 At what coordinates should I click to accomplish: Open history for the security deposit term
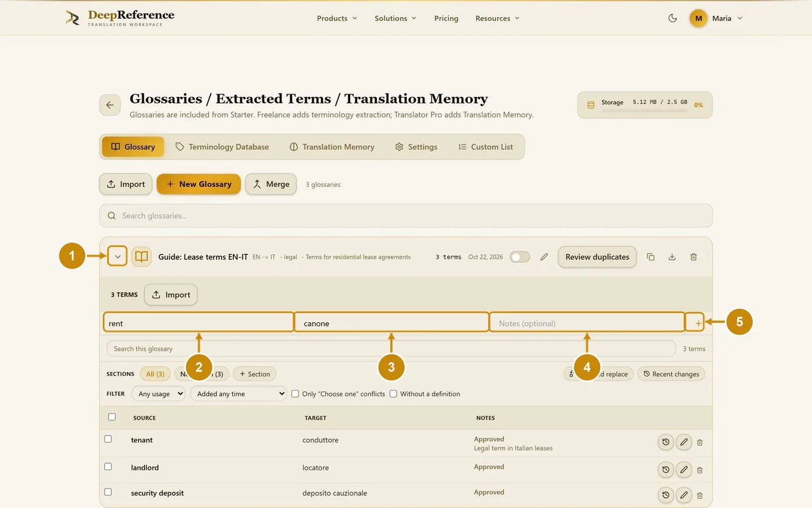(666, 495)
